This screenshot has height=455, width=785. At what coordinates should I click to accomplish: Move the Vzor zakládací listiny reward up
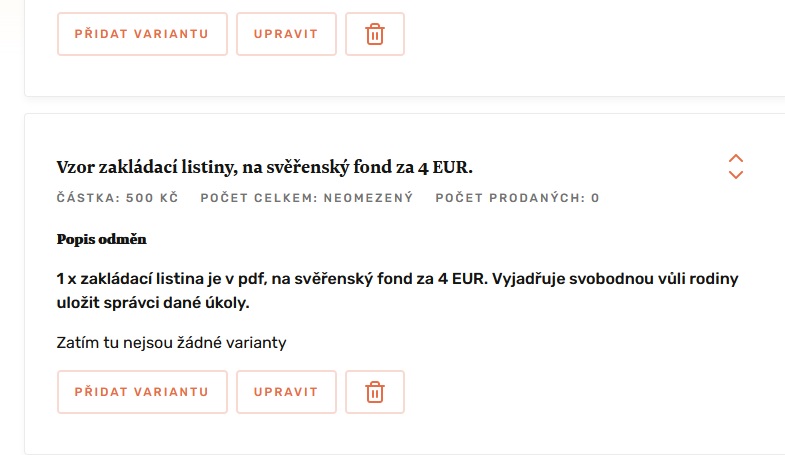point(735,159)
